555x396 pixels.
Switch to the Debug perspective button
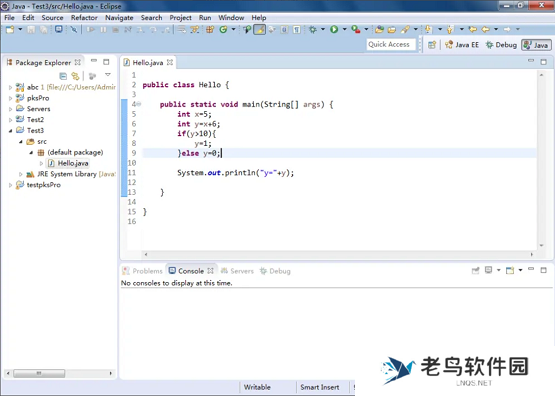(501, 45)
